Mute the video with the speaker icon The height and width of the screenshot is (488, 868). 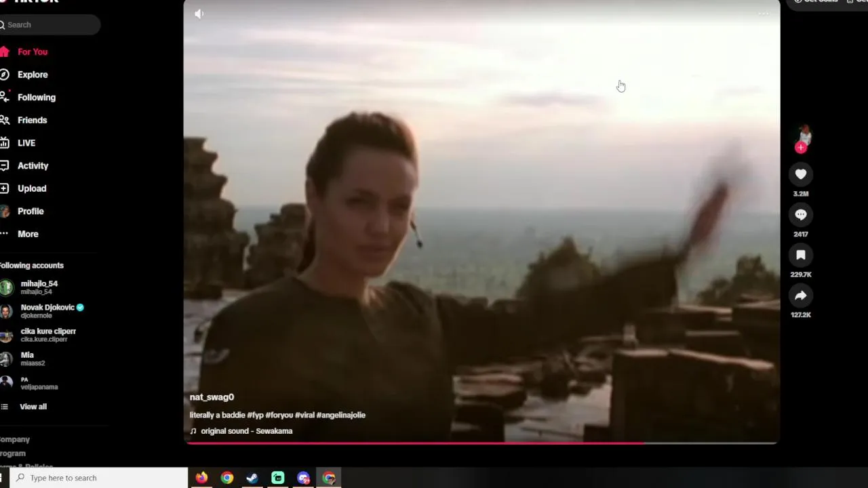[x=199, y=14]
